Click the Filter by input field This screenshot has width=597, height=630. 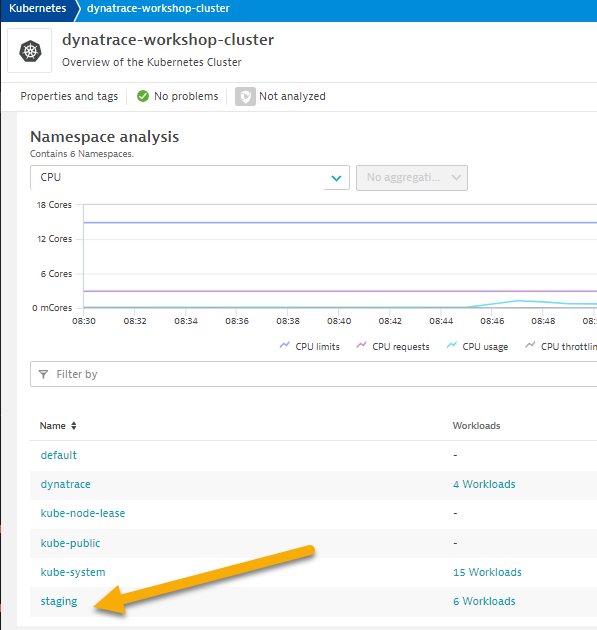(314, 374)
